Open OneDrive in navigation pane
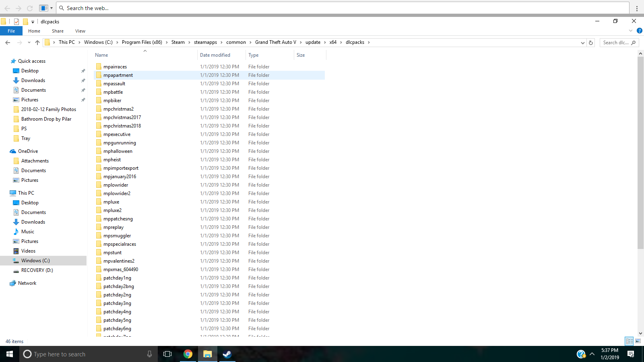The image size is (644, 362). coord(28,151)
